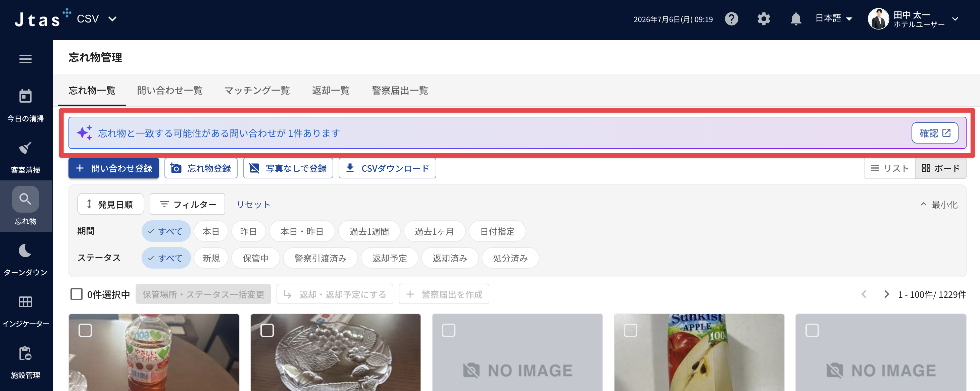Select ステータス filter 警察引渡済み chip
The height and width of the screenshot is (391, 980).
tap(320, 258)
